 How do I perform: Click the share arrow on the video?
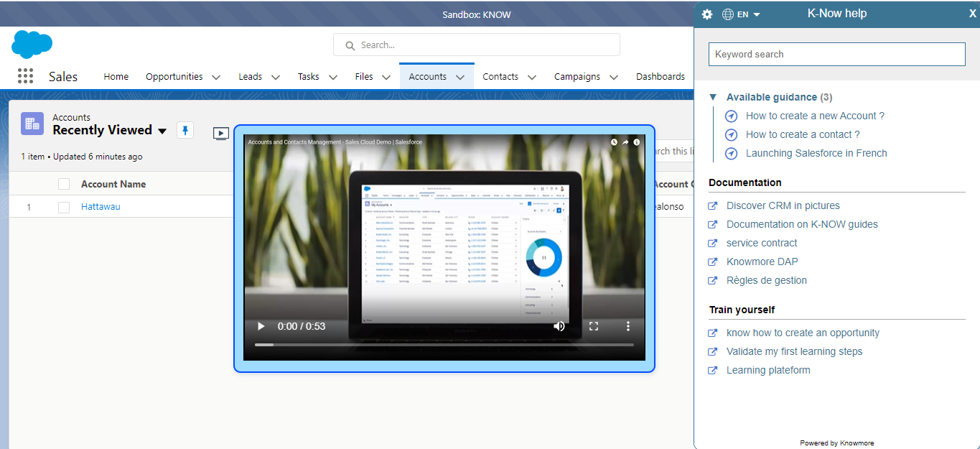point(625,142)
